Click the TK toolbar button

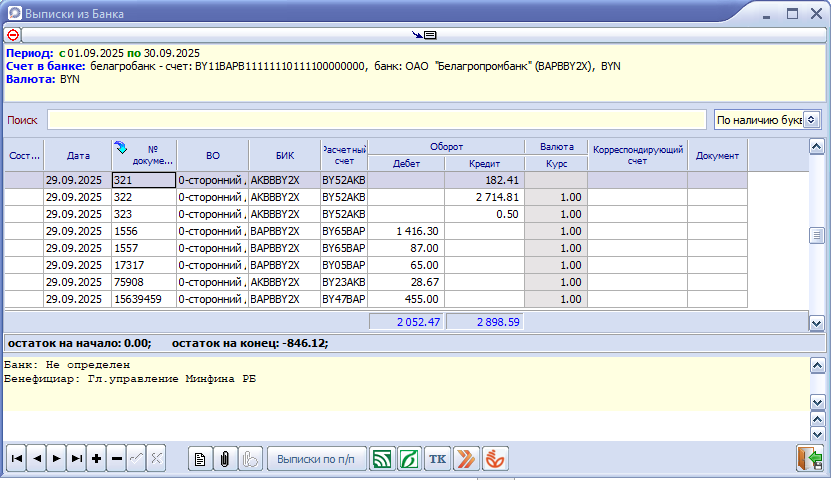pyautogui.click(x=437, y=459)
